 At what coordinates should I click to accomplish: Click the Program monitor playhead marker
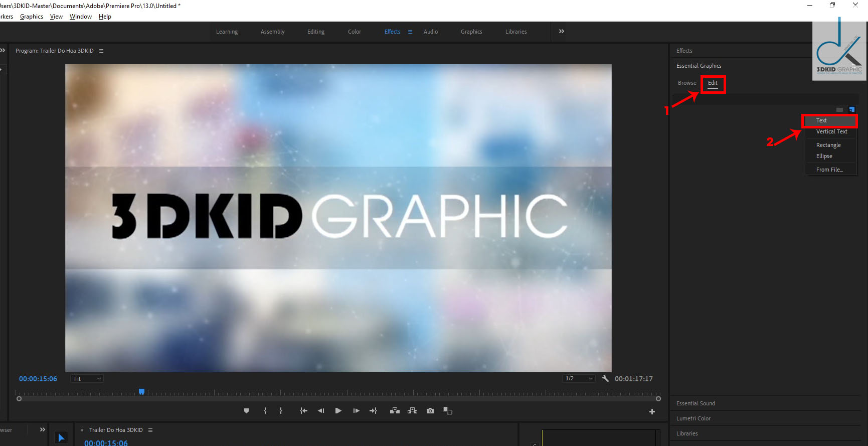pyautogui.click(x=141, y=392)
